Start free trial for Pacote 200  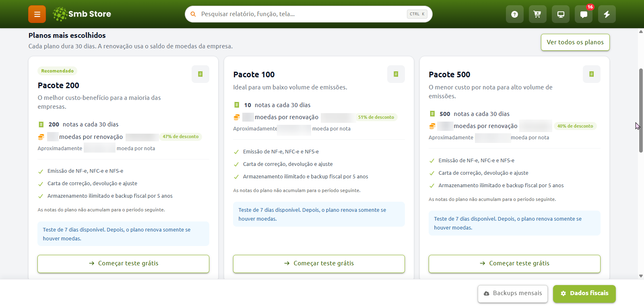click(x=123, y=264)
